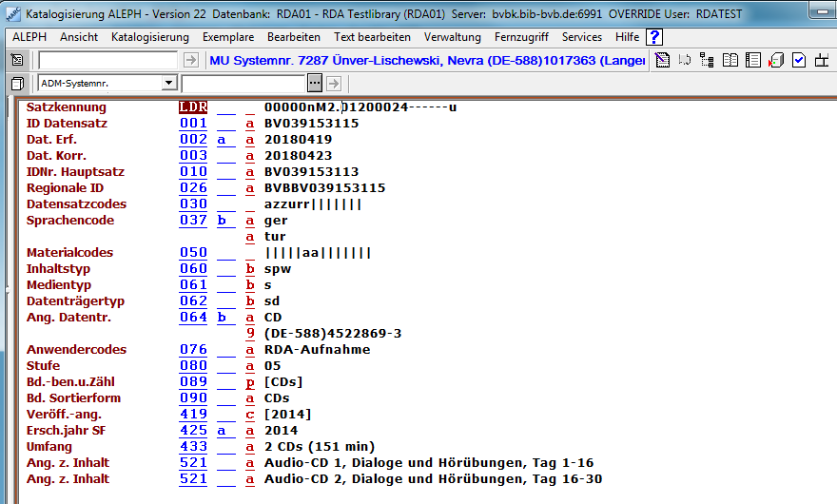The width and height of the screenshot is (837, 504).
Task: Click the lined list icon in toolbar
Action: (x=753, y=61)
